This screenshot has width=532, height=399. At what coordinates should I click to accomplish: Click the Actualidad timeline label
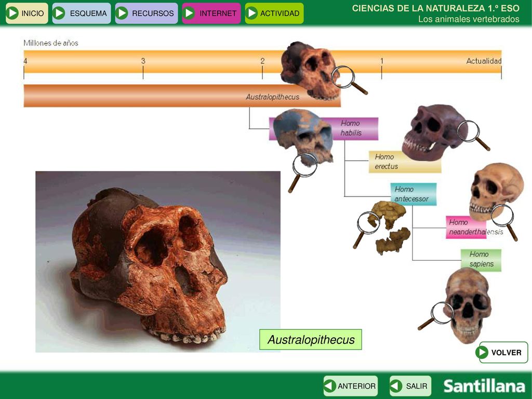484,61
